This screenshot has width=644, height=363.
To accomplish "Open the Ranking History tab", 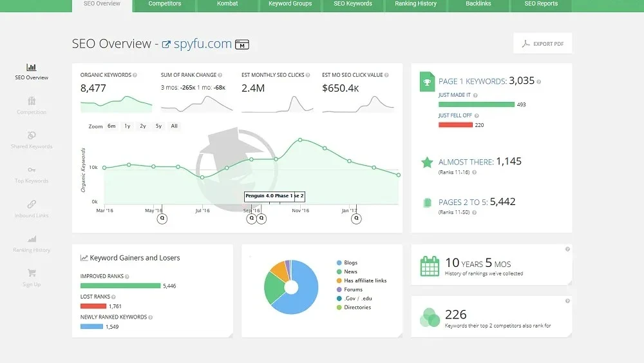I will click(415, 5).
